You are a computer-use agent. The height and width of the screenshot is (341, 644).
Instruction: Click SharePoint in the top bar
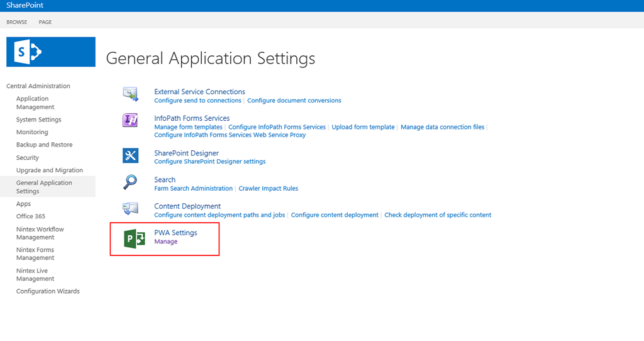[25, 5]
